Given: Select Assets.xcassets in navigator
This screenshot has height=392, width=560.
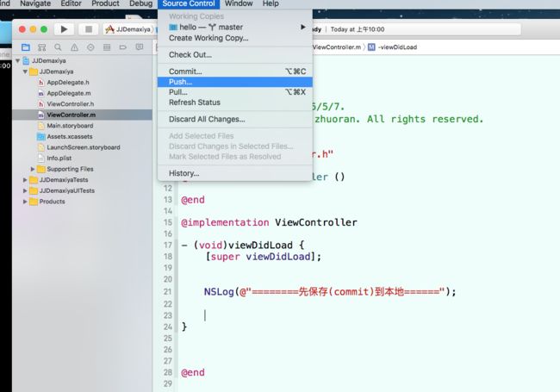Looking at the screenshot, I should click(83, 136).
